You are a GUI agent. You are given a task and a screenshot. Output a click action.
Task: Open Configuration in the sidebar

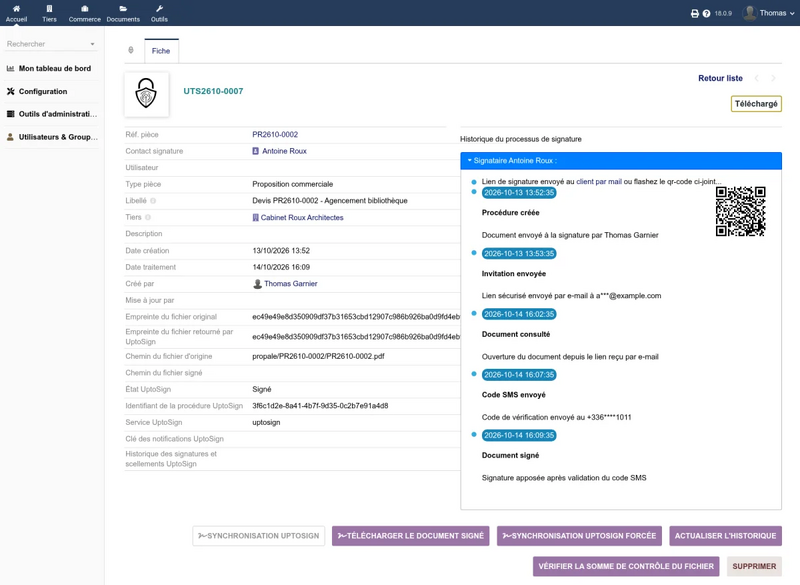pos(43,91)
